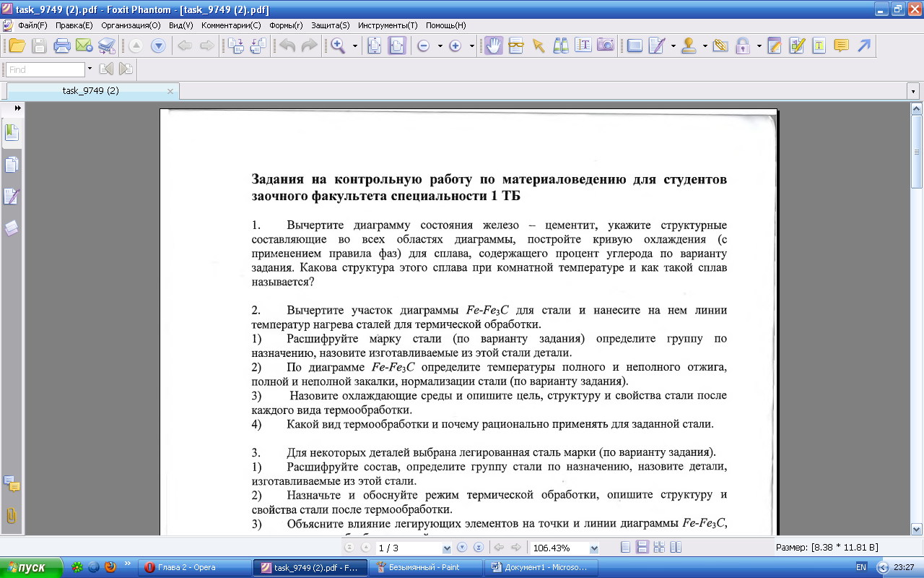Click the Snapshot camera icon
This screenshot has height=578, width=924.
[606, 46]
